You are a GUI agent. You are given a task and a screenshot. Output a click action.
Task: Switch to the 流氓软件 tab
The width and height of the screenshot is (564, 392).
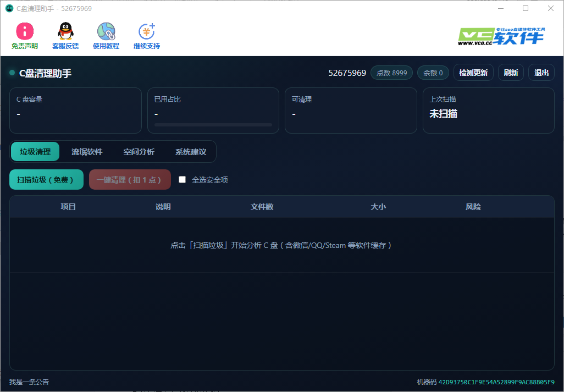click(87, 151)
